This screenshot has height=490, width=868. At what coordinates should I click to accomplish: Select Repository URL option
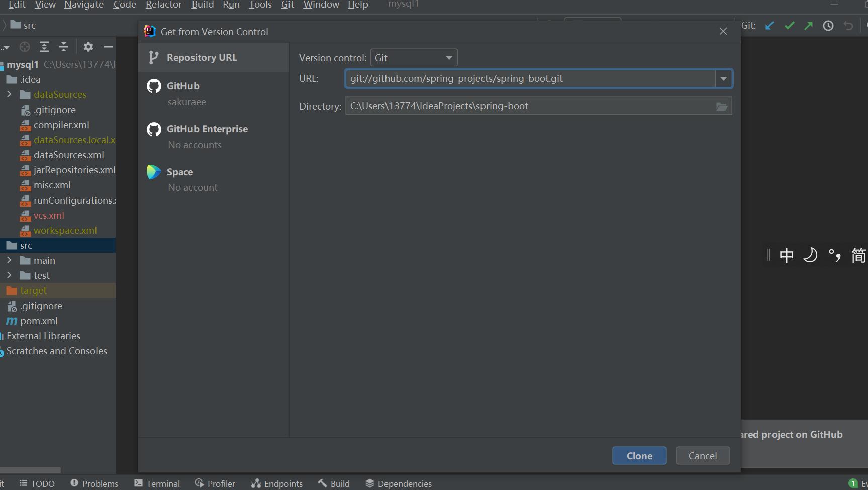[x=214, y=57]
